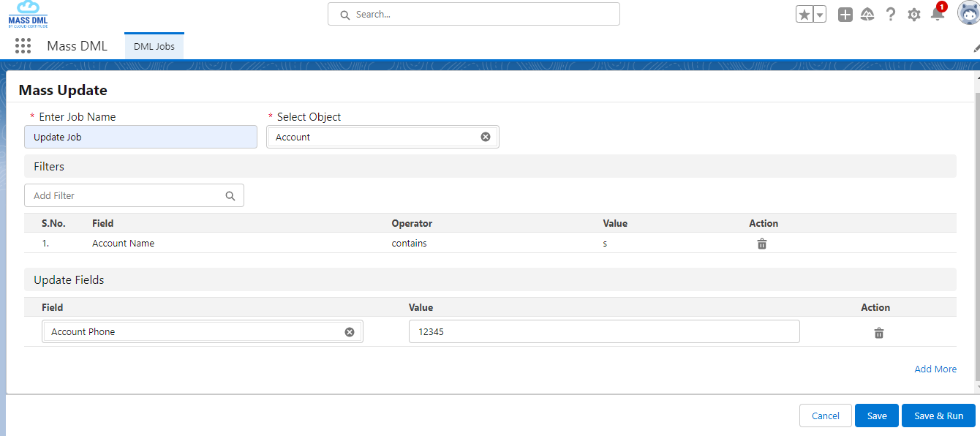Expand the favorites list dropdown arrow
980x436 pixels.
820,15
